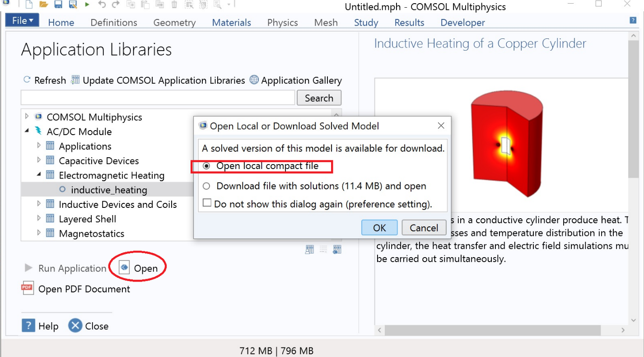This screenshot has width=644, height=357.
Task: Switch to the Home ribbon tab
Action: click(61, 22)
